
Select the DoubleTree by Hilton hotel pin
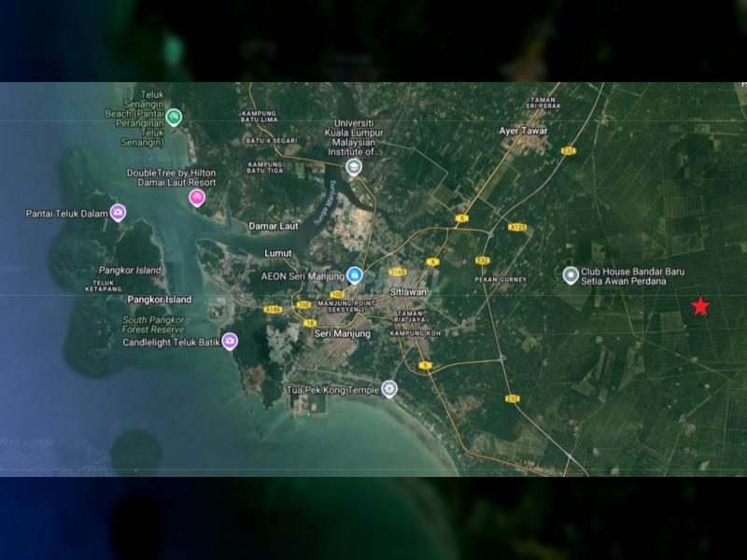[x=197, y=197]
